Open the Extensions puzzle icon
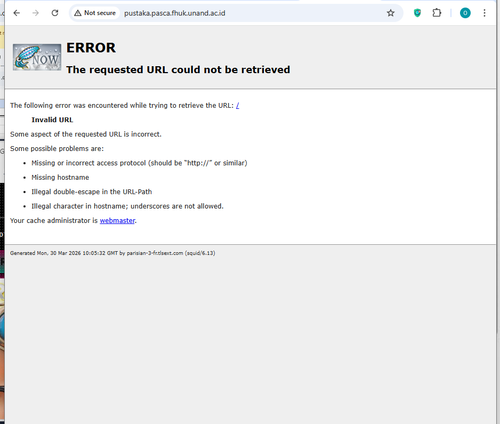Viewport: 500px width, 424px height. (437, 13)
